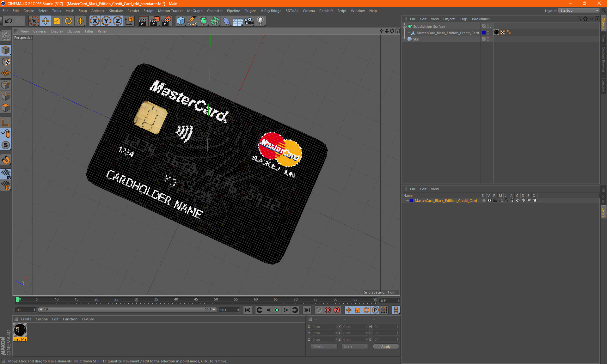Click the Array/MoGraph green icon

point(215,21)
